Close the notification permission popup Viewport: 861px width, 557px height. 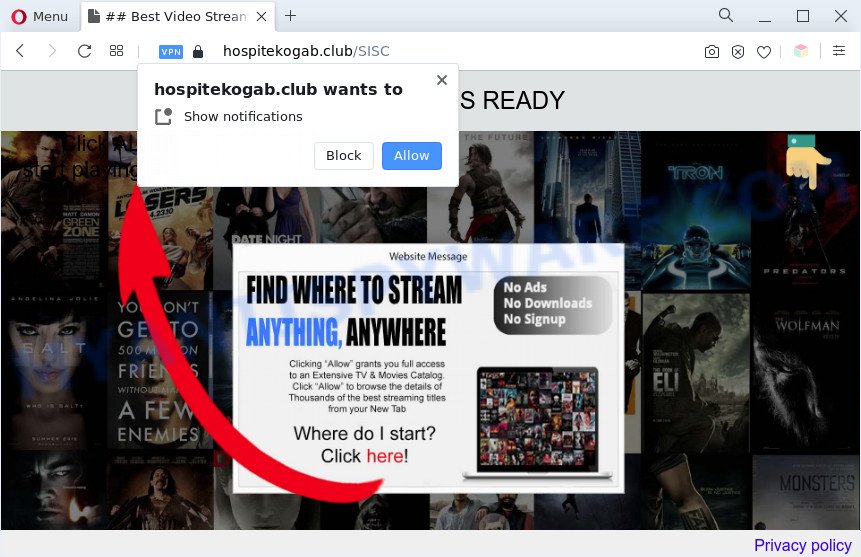(x=442, y=80)
